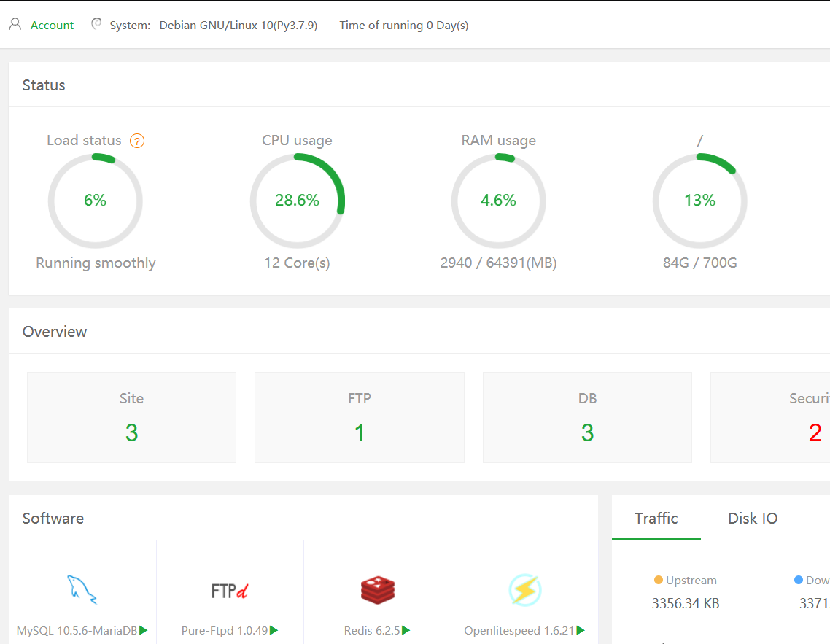Open Openlitespeed 1.6.21 label
This screenshot has width=830, height=644.
[x=519, y=631]
